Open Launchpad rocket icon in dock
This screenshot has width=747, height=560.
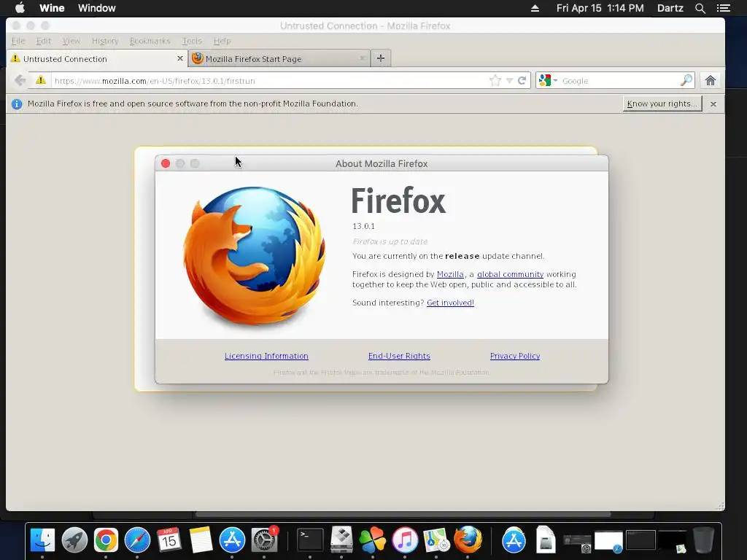pyautogui.click(x=74, y=540)
